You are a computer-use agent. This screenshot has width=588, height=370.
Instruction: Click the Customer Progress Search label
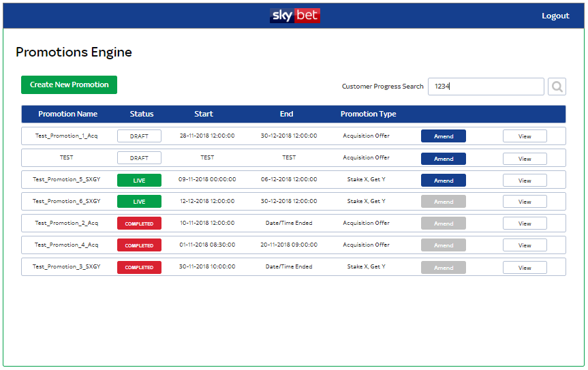click(x=382, y=87)
